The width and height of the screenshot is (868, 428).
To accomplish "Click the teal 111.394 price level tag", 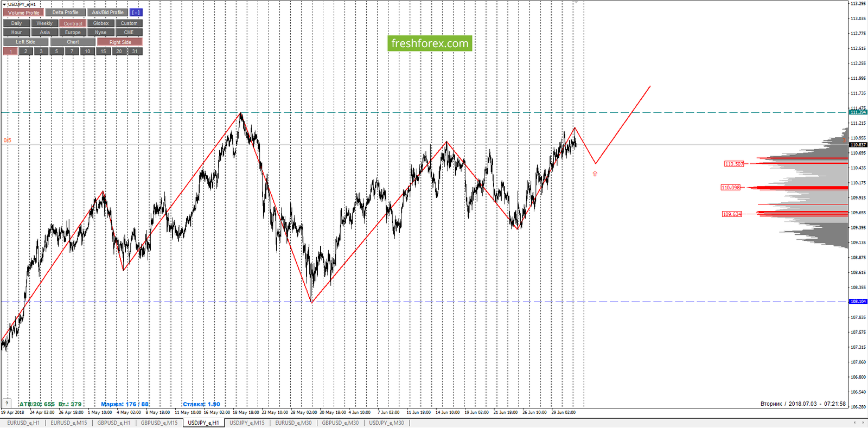I will coord(858,112).
